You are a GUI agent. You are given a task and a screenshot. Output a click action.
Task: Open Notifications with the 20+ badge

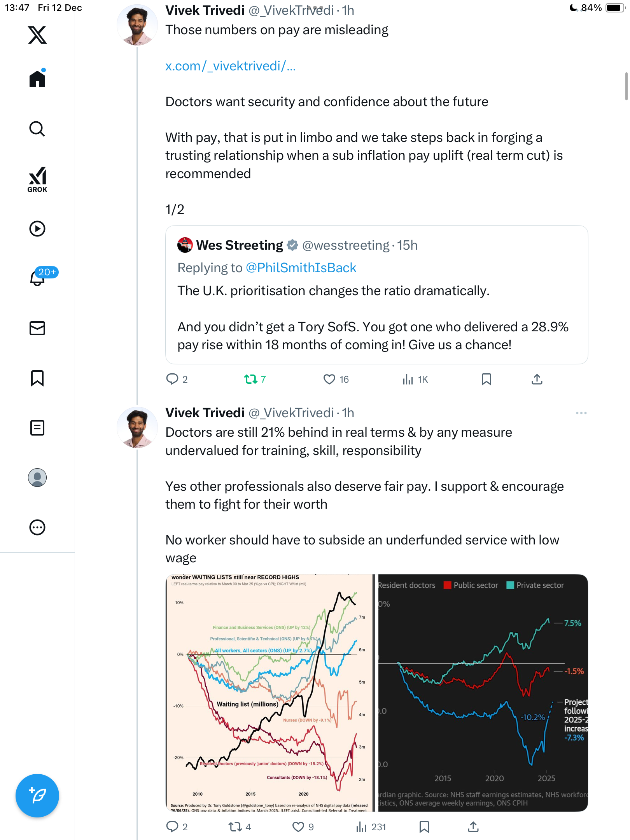[x=38, y=278]
